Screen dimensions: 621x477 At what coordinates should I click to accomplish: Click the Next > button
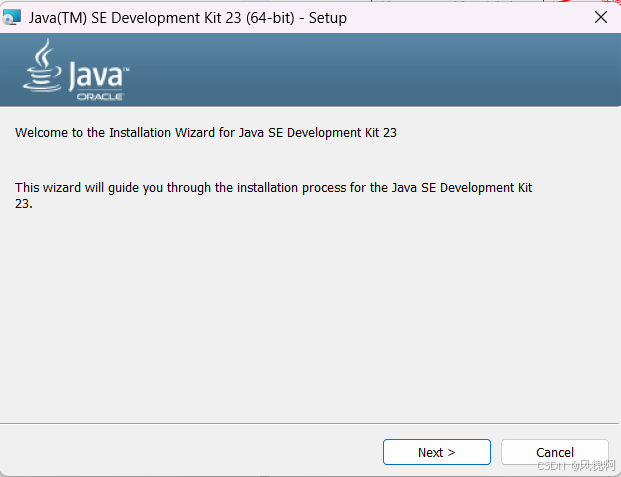[436, 452]
